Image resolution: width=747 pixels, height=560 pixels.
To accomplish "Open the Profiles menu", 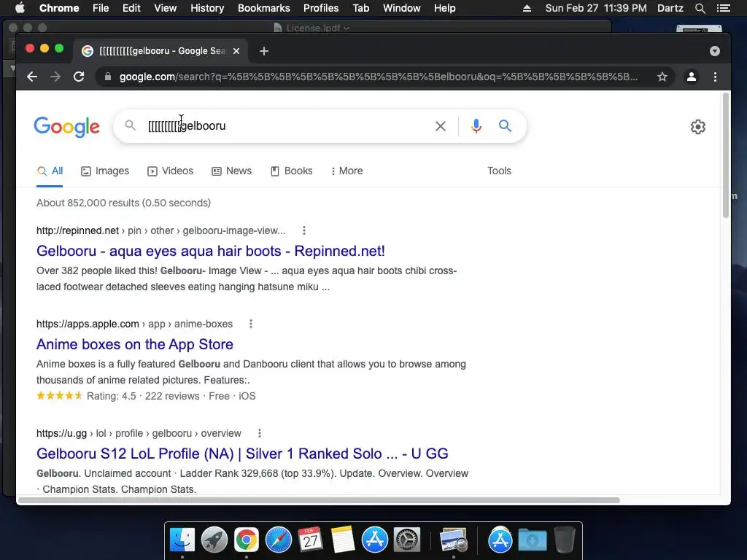I will (321, 8).
